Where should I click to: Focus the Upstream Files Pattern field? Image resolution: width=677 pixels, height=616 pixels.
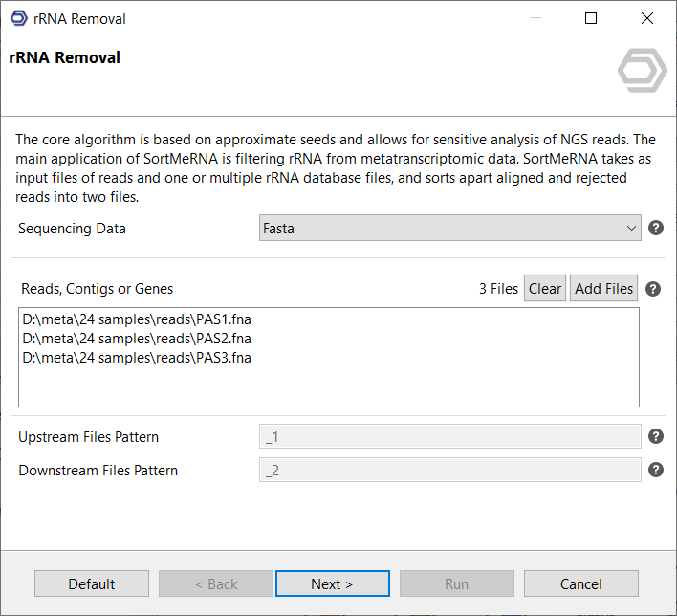point(449,436)
